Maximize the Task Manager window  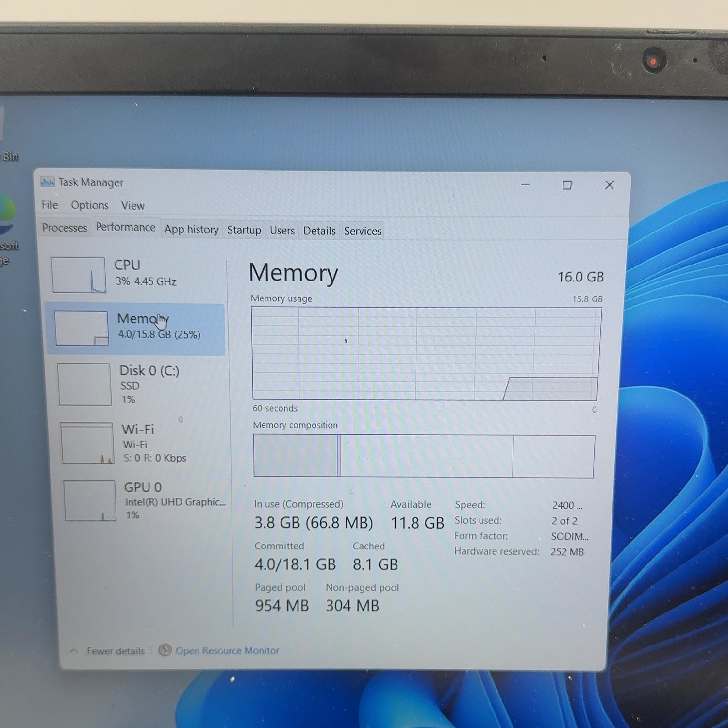click(x=567, y=185)
